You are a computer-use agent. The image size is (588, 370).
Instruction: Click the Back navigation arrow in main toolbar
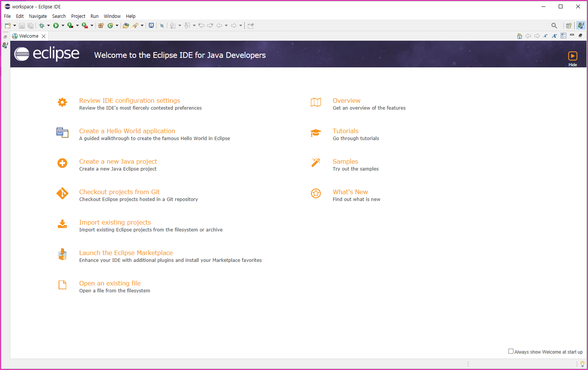tap(219, 26)
